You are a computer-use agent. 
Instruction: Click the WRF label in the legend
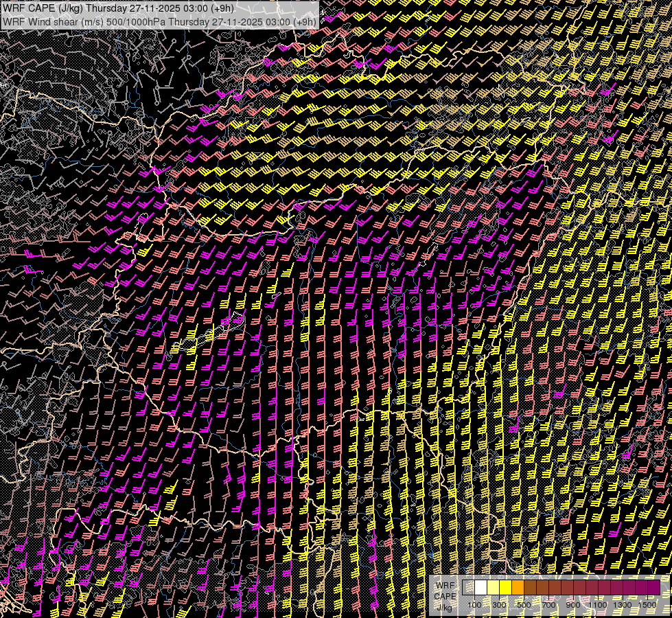(445, 586)
